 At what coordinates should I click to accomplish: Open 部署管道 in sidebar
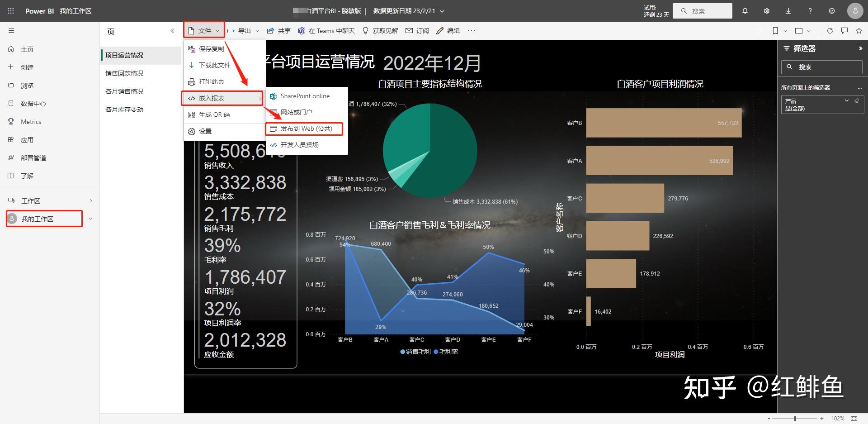(x=34, y=157)
